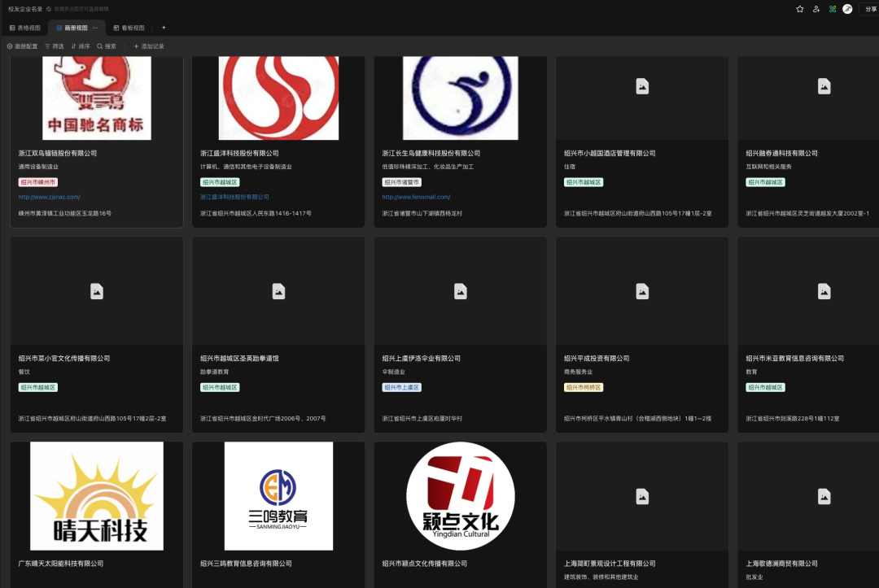The height and width of the screenshot is (588, 879).
Task: Open the 绍兴融券通科技有限公司 card title
Action: click(x=781, y=154)
